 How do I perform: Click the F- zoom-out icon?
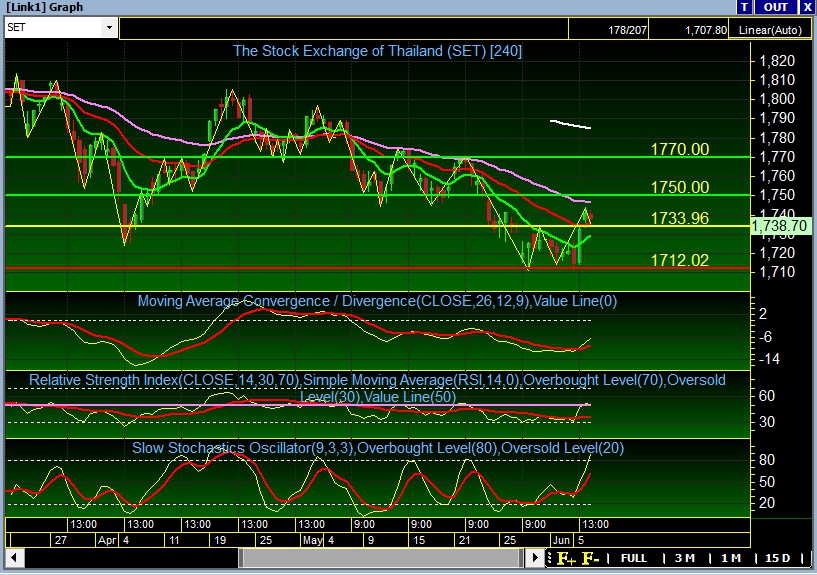[590, 558]
